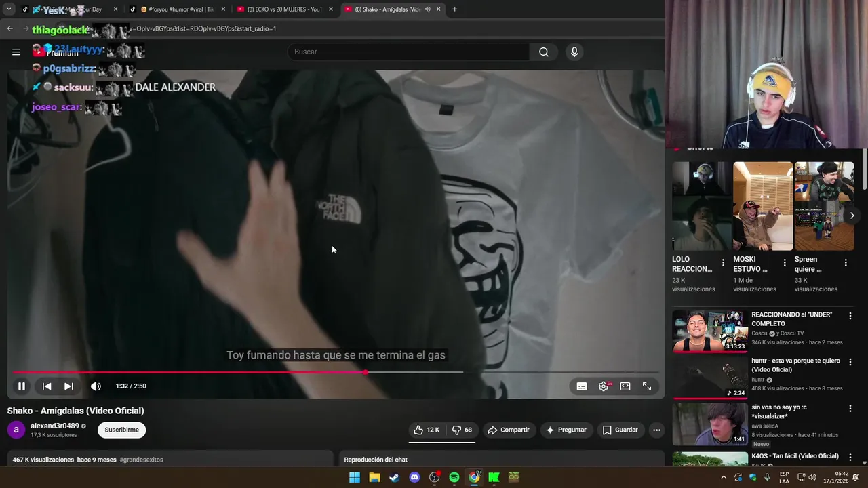Open the Windows Start menu

355,477
